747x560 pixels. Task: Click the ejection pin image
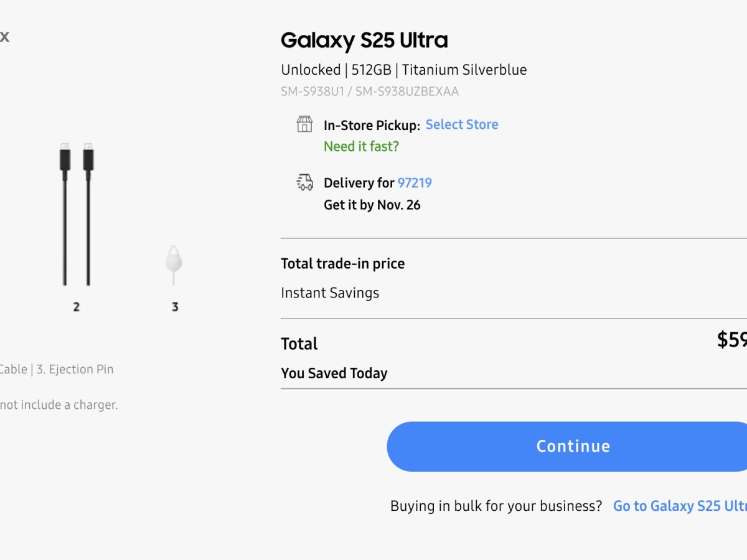(174, 264)
